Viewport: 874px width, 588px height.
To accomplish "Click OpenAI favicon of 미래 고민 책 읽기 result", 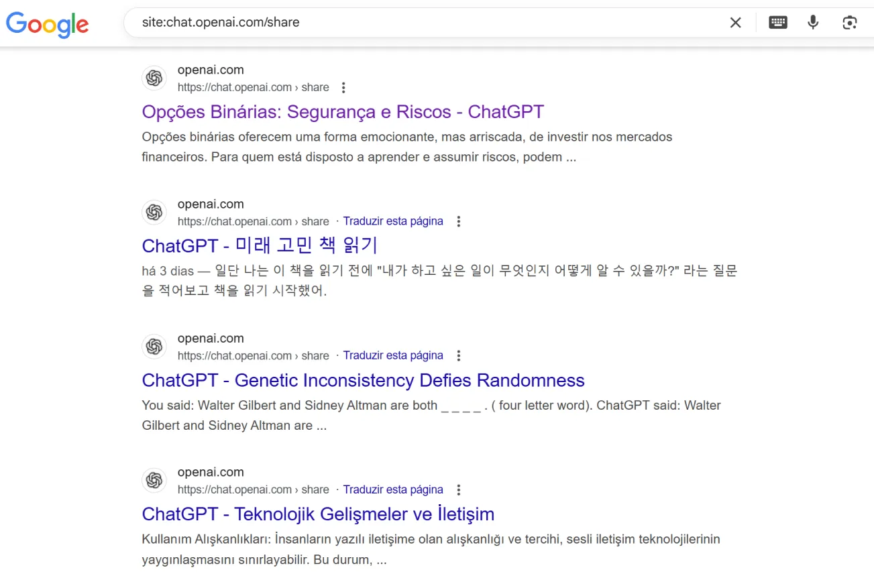I will pos(154,213).
